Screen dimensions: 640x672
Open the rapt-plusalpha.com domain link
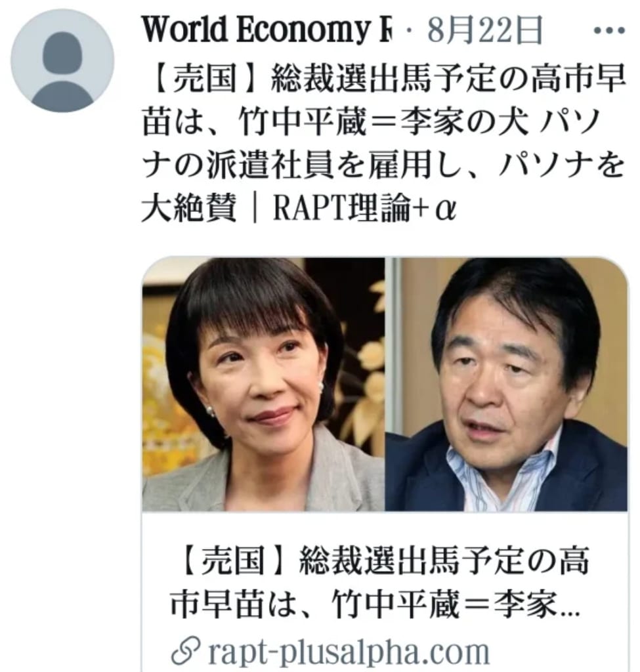pos(349,652)
